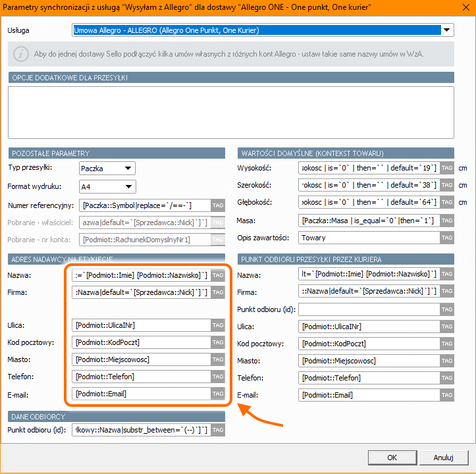Click TAG icon next to sender Ulica field
The width and height of the screenshot is (476, 474).
(218, 325)
